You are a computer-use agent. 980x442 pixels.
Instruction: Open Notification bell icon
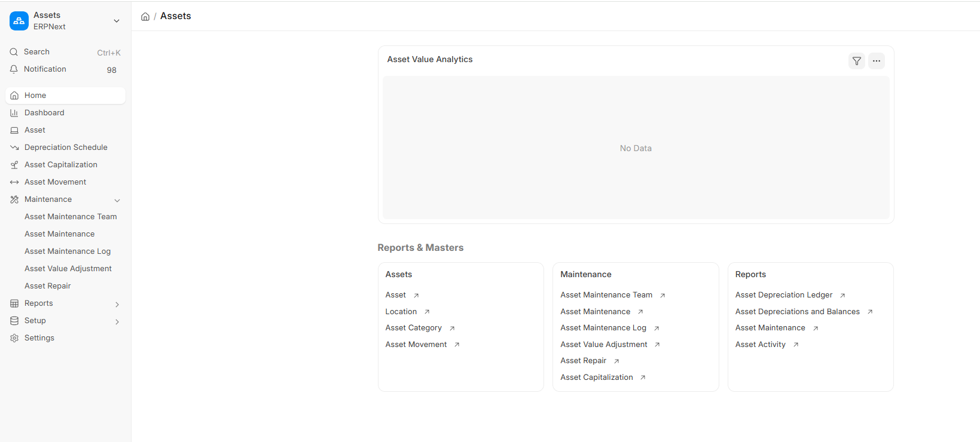pyautogui.click(x=14, y=69)
